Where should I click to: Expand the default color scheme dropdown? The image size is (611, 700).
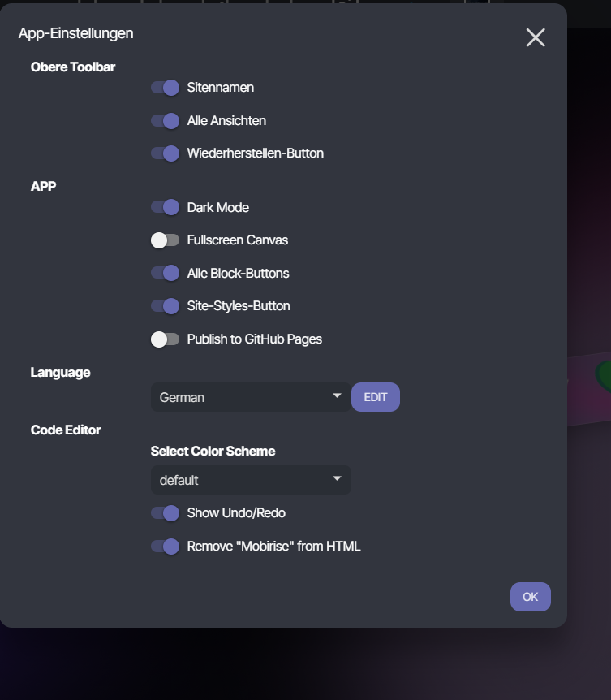click(x=251, y=480)
